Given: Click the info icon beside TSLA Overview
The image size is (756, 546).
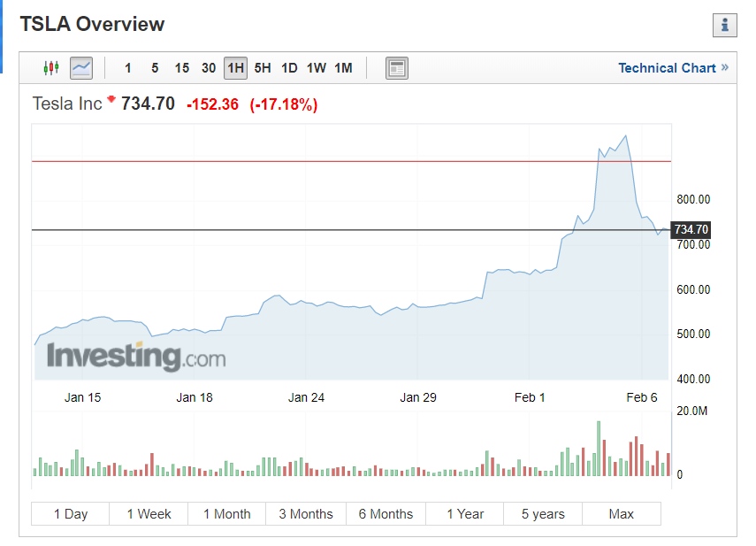Looking at the screenshot, I should click(x=725, y=25).
